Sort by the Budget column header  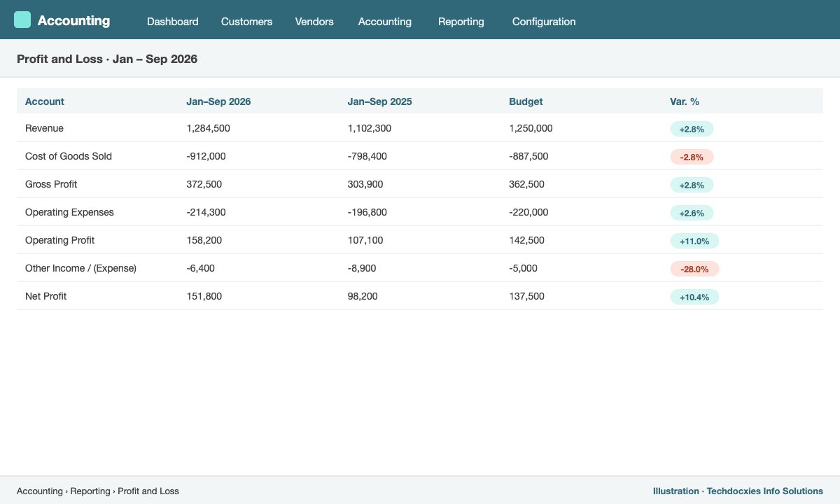[526, 101]
